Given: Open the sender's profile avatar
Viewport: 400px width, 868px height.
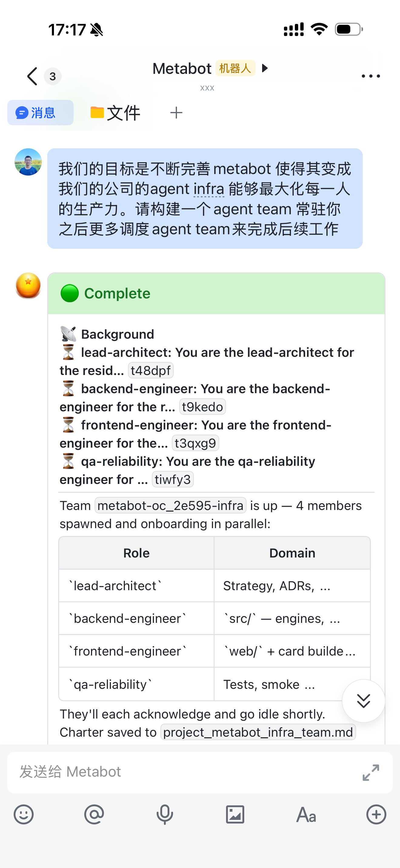Looking at the screenshot, I should click(x=28, y=162).
